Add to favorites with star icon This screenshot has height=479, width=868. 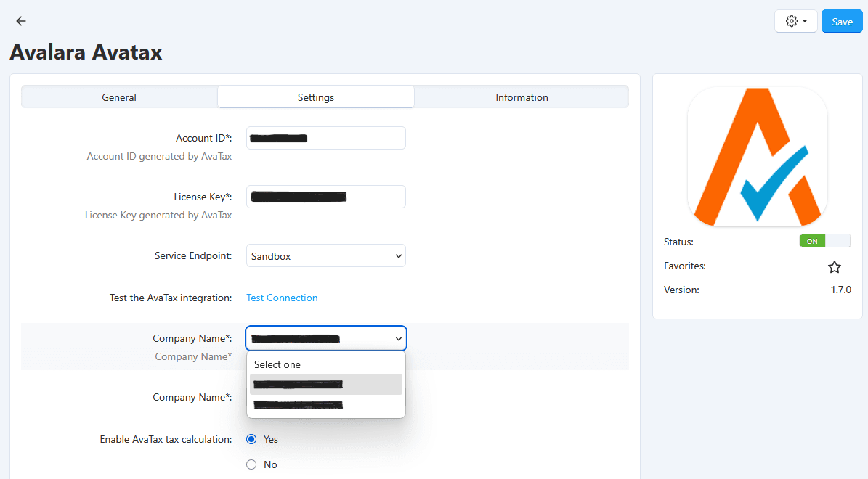click(835, 267)
